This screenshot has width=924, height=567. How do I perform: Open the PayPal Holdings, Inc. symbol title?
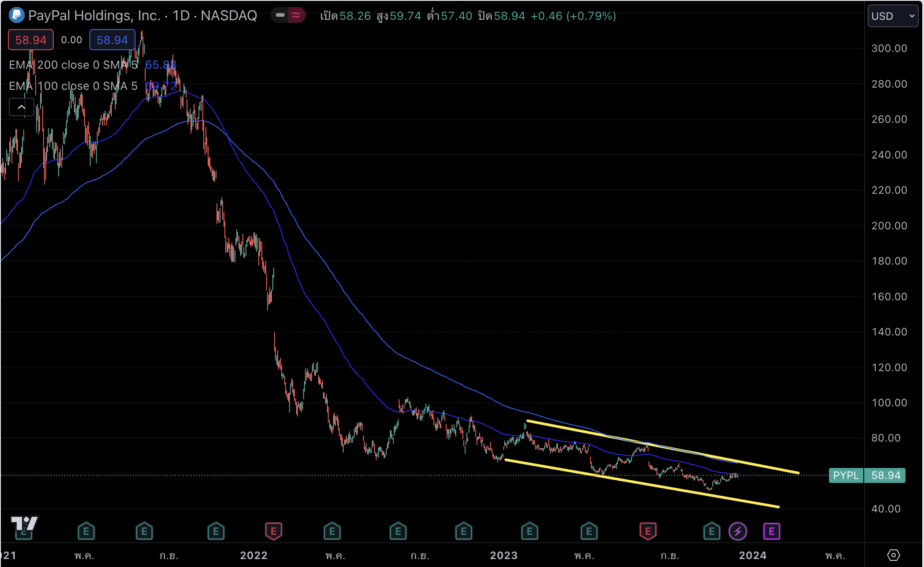point(143,15)
